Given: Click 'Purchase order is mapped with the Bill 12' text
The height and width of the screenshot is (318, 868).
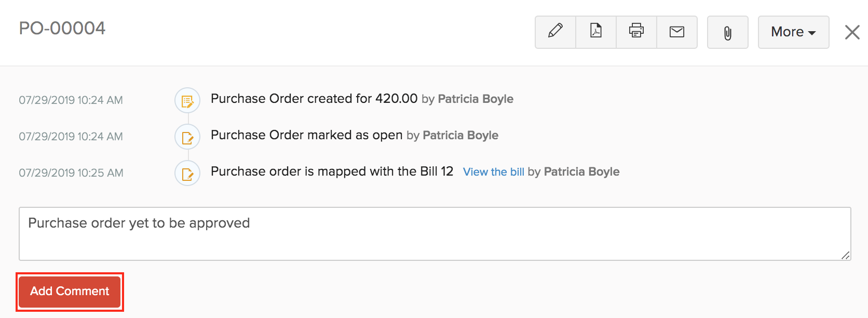Looking at the screenshot, I should (x=332, y=171).
